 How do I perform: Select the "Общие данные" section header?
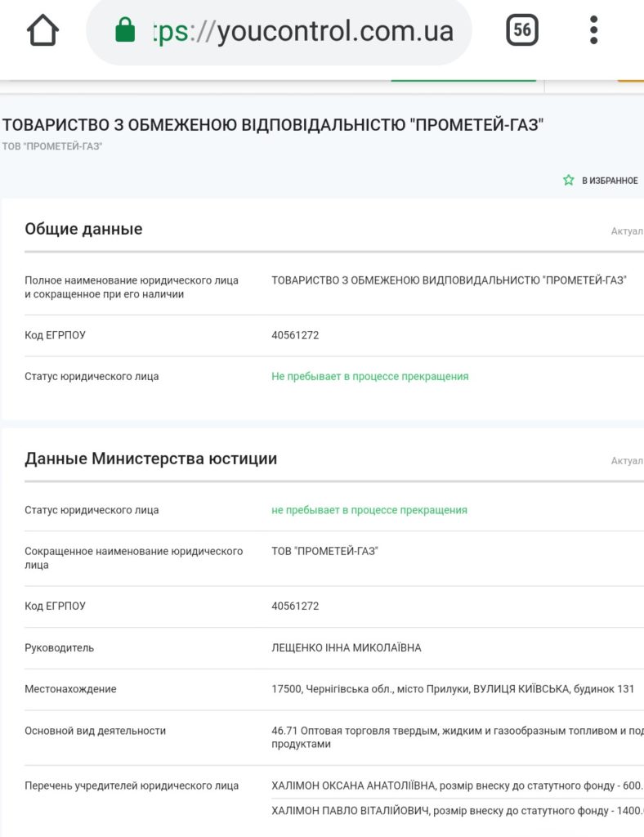[83, 229]
